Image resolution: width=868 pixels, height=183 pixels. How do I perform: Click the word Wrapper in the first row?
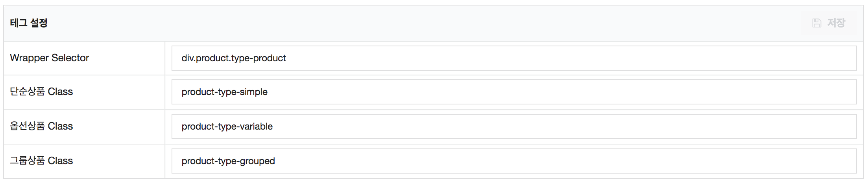click(29, 58)
